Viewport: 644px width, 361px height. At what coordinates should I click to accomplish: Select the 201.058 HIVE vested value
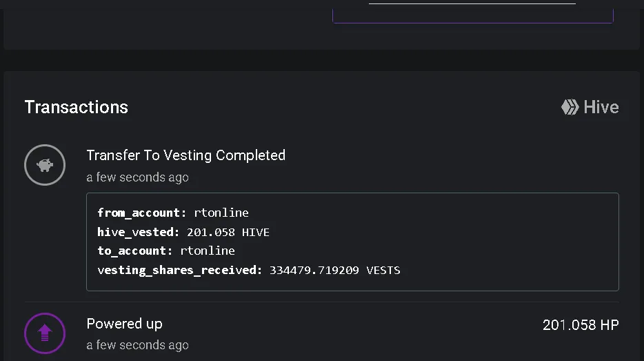pos(228,233)
